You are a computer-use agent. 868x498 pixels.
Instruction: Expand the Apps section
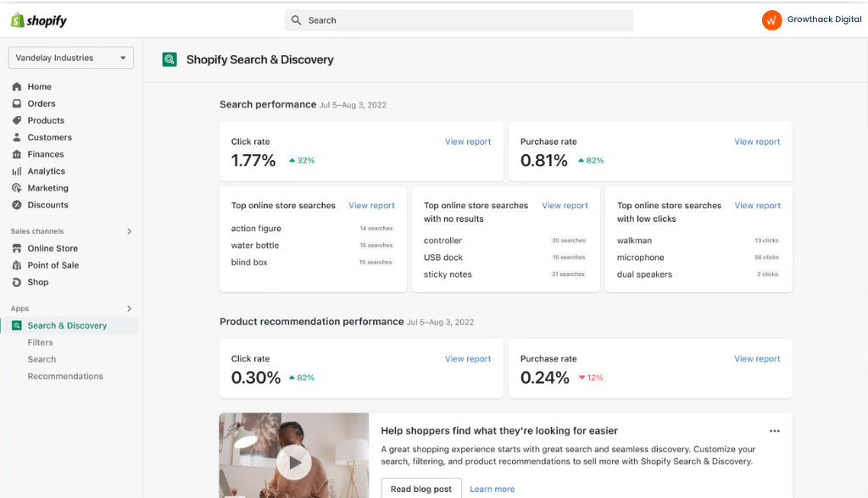click(130, 309)
